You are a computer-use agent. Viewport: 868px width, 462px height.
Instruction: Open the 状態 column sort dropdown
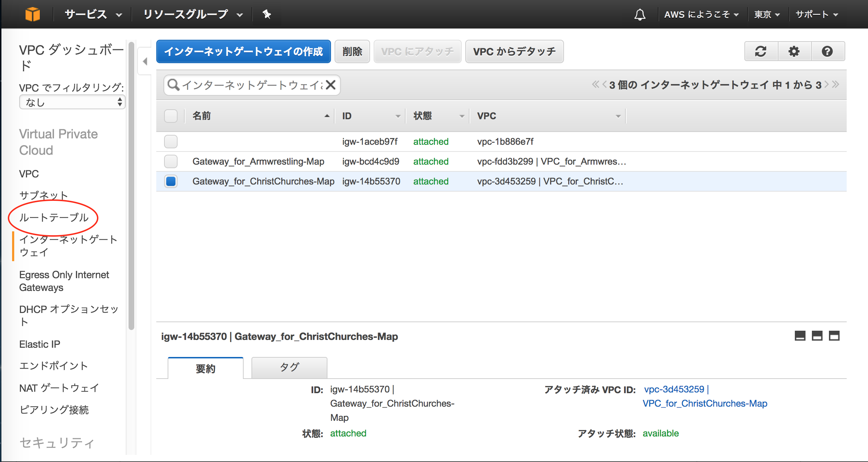click(x=462, y=116)
